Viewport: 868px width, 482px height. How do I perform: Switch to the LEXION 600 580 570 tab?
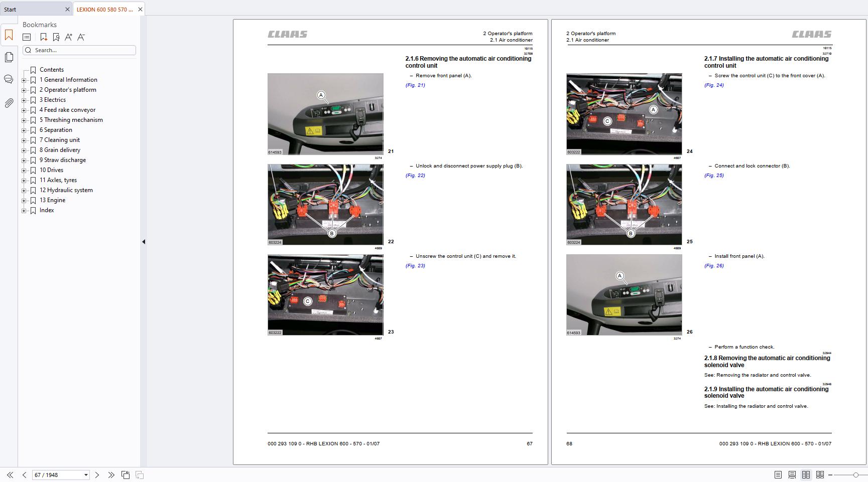pos(105,9)
